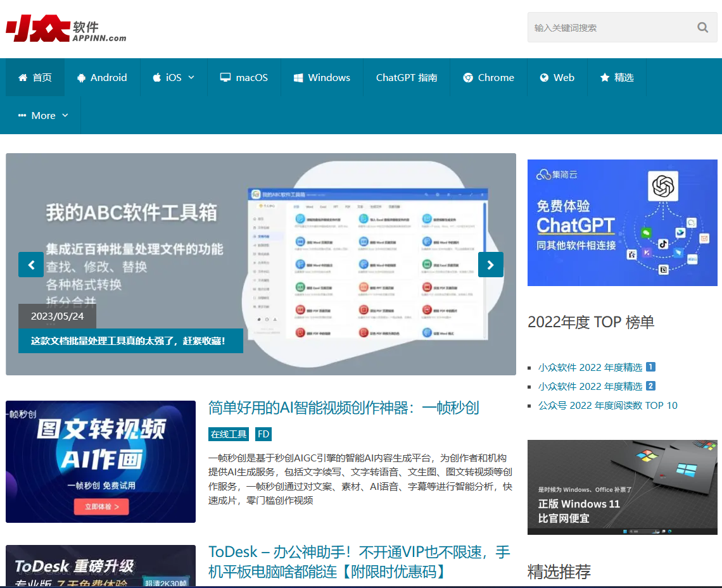Viewport: 722px width, 588px height.
Task: Open the 正版 Windows 11 ad banner
Action: (x=622, y=487)
